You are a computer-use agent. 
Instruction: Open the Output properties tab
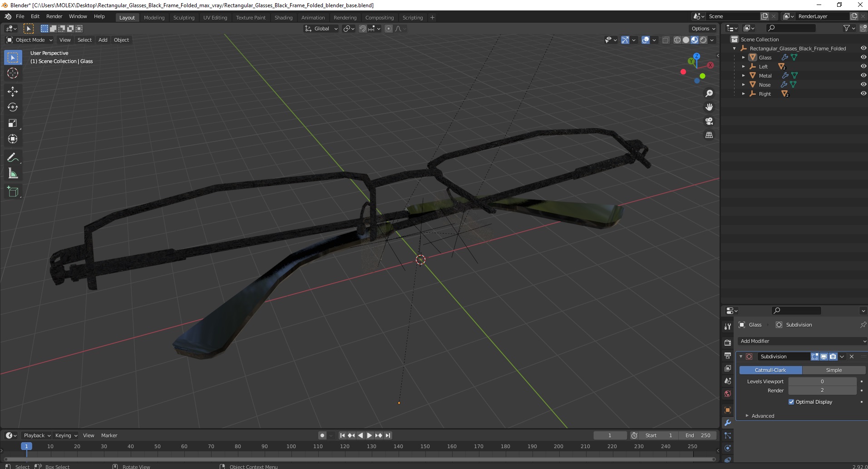[728, 355]
